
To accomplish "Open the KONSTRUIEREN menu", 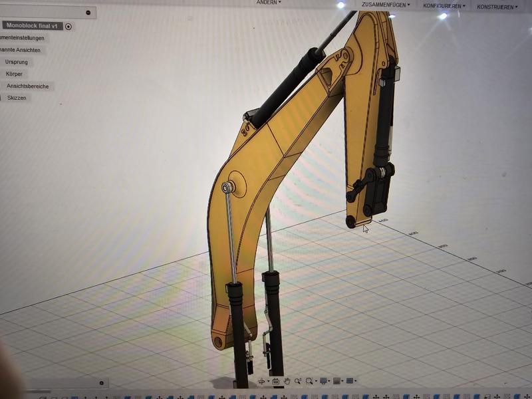I will pos(497,7).
